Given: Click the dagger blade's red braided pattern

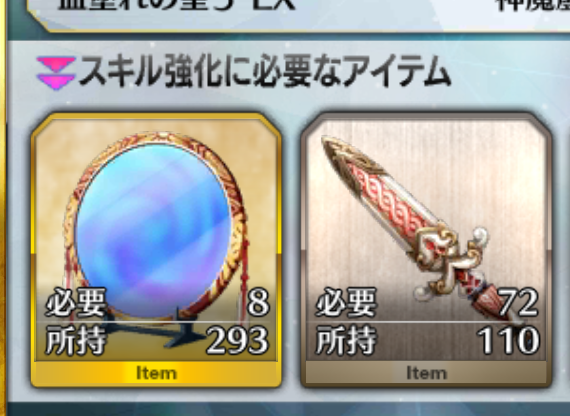Looking at the screenshot, I should click(x=385, y=204).
